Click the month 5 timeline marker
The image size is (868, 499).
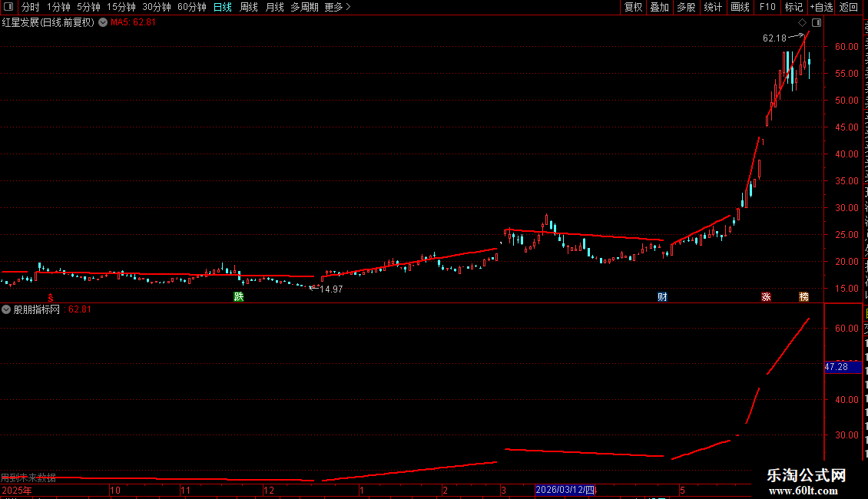pyautogui.click(x=683, y=490)
